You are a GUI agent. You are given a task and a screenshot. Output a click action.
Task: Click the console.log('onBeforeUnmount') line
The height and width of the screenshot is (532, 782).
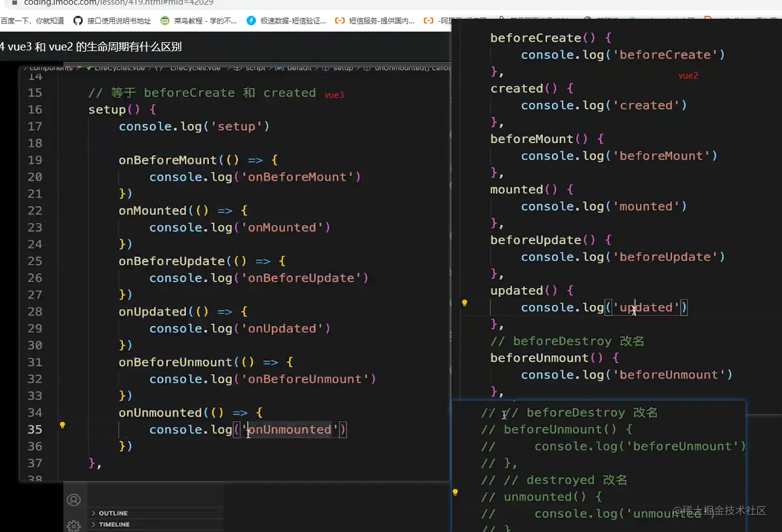[x=263, y=379]
